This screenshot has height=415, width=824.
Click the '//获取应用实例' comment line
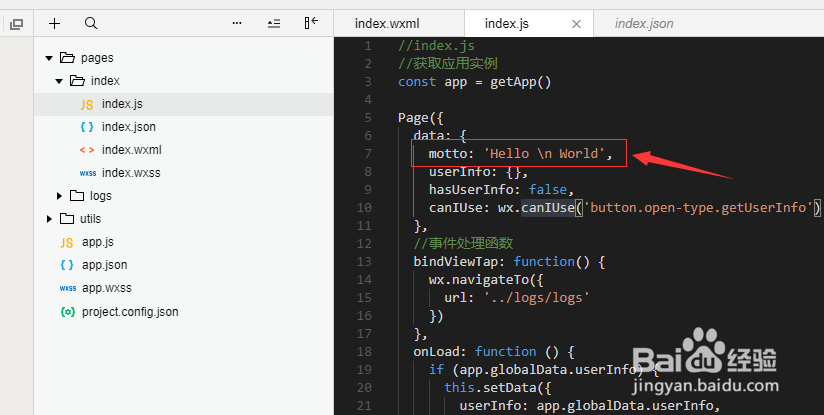coord(448,64)
